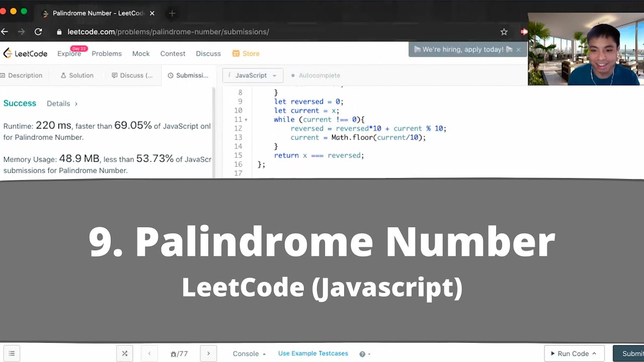Click code line 15 return statement
This screenshot has height=362, width=644.
point(319,155)
